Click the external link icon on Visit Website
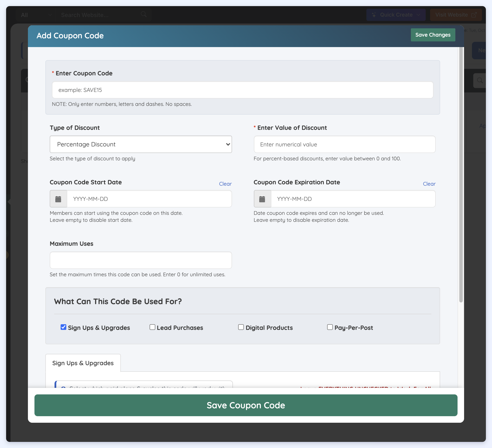This screenshot has width=492, height=448. pos(474,15)
